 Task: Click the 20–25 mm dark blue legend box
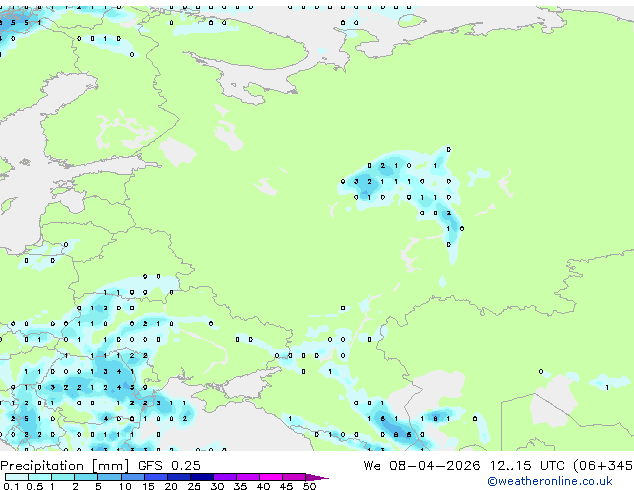pyautogui.click(x=179, y=477)
